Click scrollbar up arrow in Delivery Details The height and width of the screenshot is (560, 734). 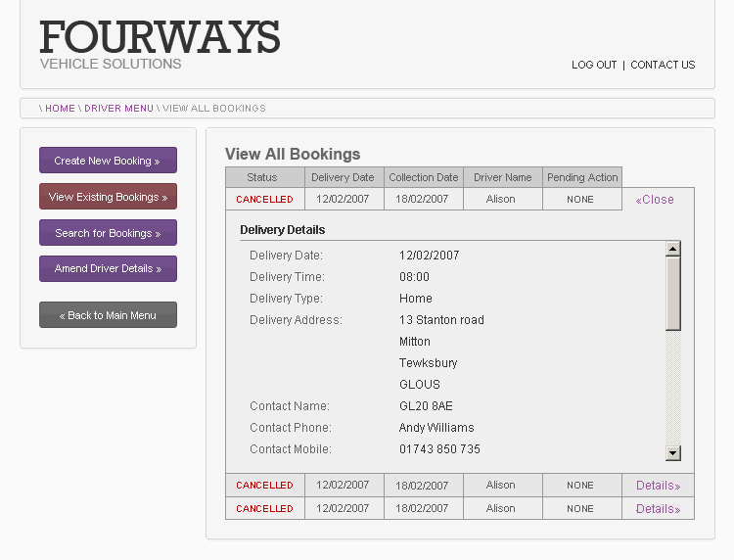[x=672, y=249]
